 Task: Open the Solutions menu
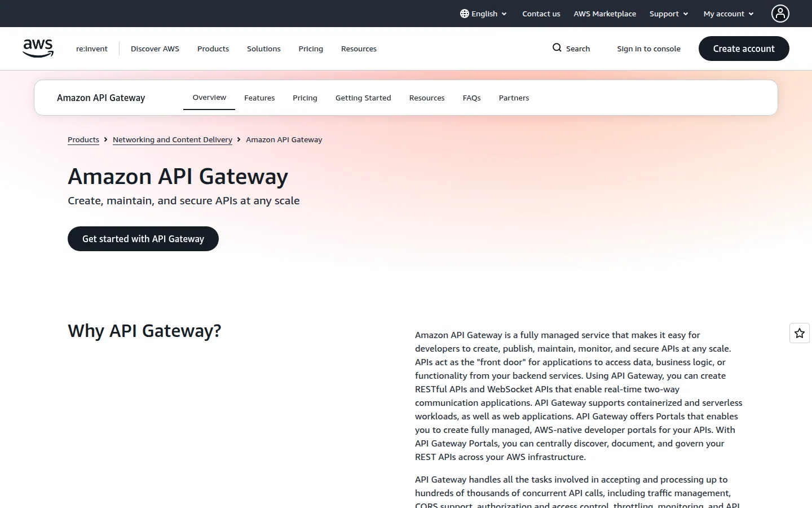[x=264, y=49]
